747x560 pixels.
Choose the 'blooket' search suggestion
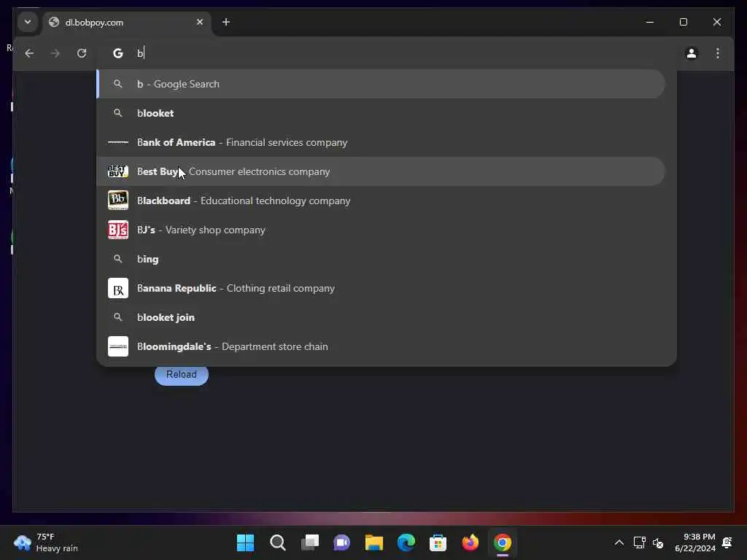coord(381,113)
